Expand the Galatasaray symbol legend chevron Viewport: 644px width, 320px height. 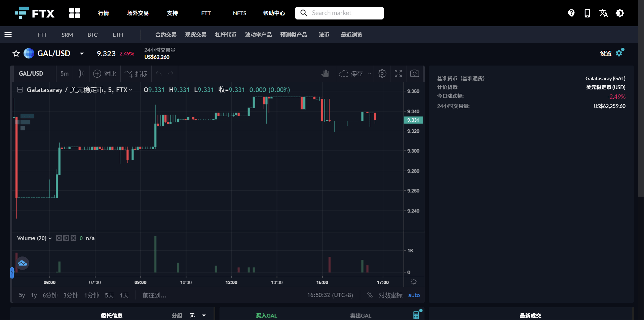tap(130, 90)
